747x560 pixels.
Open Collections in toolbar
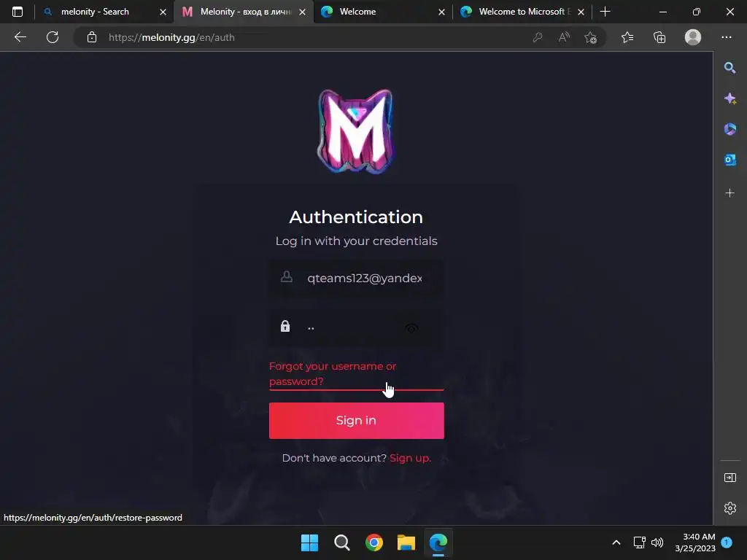pos(659,37)
